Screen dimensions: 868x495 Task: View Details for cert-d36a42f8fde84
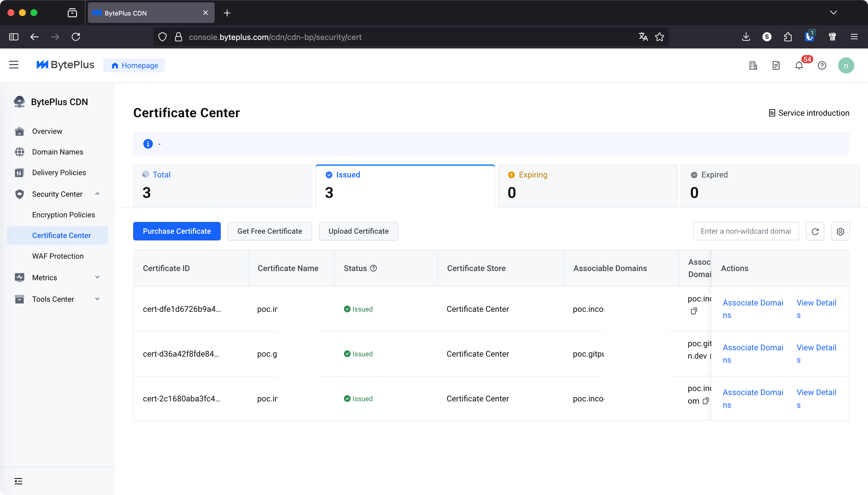tap(816, 354)
